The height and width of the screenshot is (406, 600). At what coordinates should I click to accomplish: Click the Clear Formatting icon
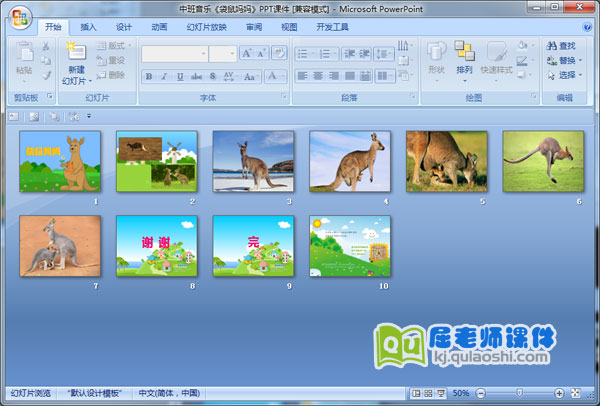tap(279, 53)
